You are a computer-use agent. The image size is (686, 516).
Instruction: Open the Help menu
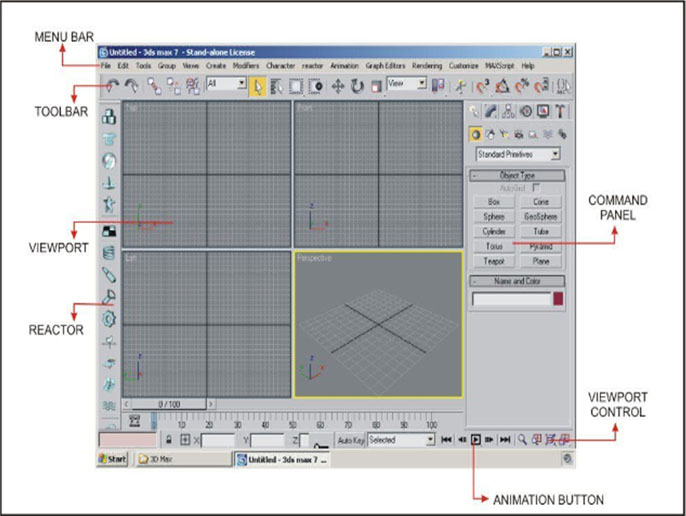528,66
